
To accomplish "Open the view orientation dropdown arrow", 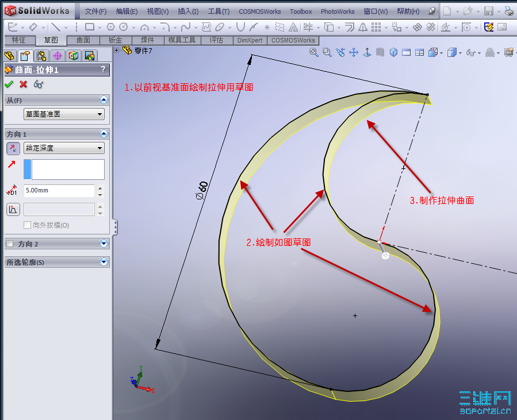I will pos(442,53).
